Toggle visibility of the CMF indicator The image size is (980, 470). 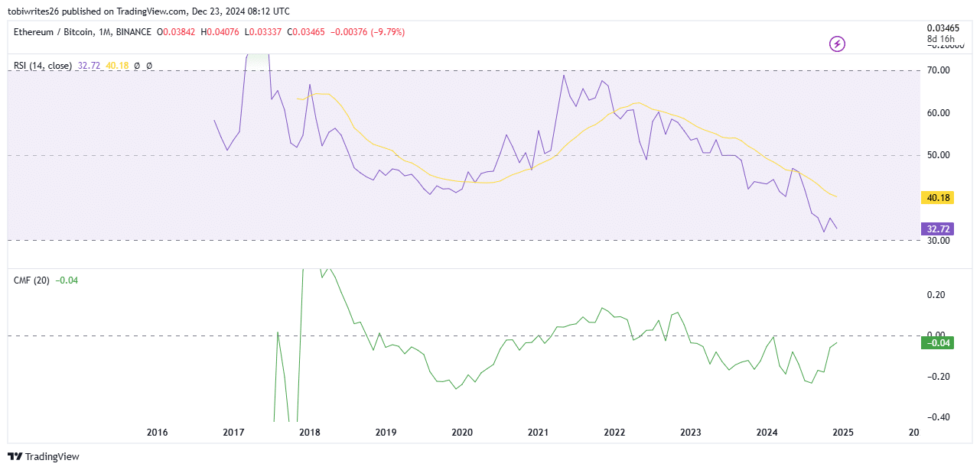pos(32,280)
